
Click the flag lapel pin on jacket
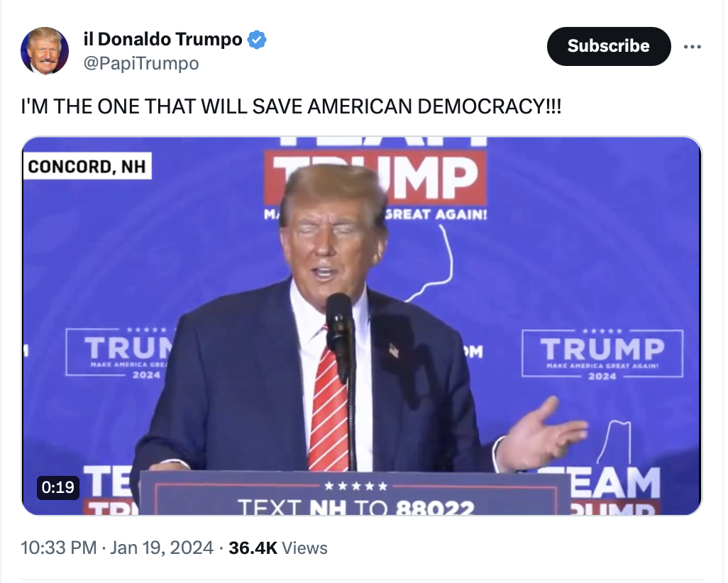click(393, 350)
